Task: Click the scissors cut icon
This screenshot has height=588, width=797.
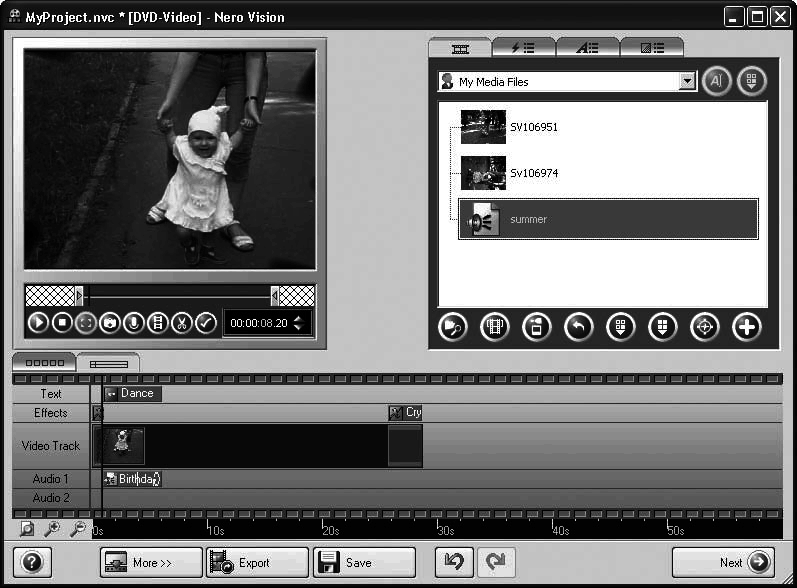Action: point(181,323)
